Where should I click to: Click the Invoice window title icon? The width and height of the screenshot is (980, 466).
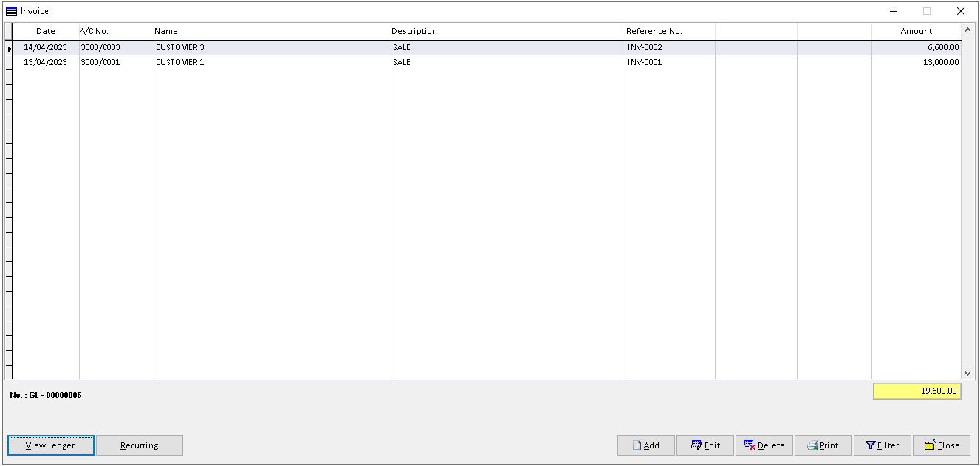11,11
